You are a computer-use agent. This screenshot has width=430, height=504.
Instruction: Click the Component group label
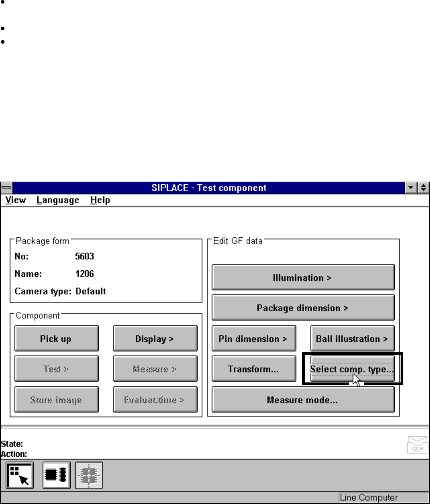click(37, 315)
